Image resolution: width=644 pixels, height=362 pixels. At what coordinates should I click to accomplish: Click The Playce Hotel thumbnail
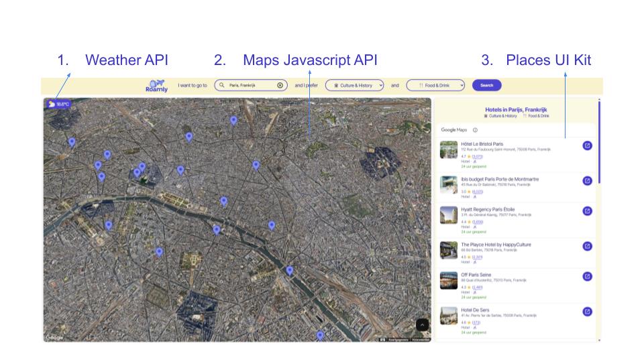click(x=449, y=250)
